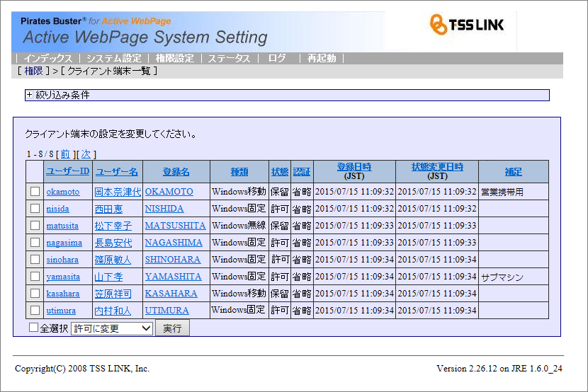
Task: Open the 許可に変更 action dropdown
Action: coord(112,328)
